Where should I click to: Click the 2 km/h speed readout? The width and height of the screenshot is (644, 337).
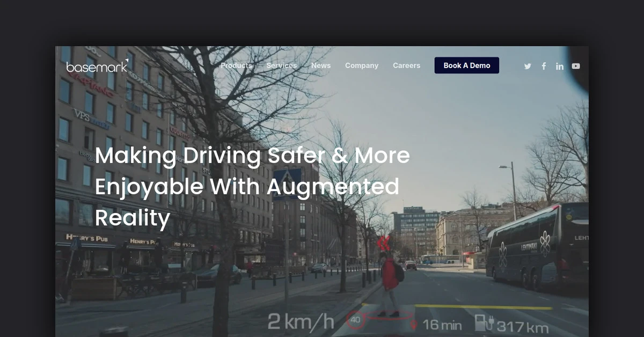click(301, 321)
